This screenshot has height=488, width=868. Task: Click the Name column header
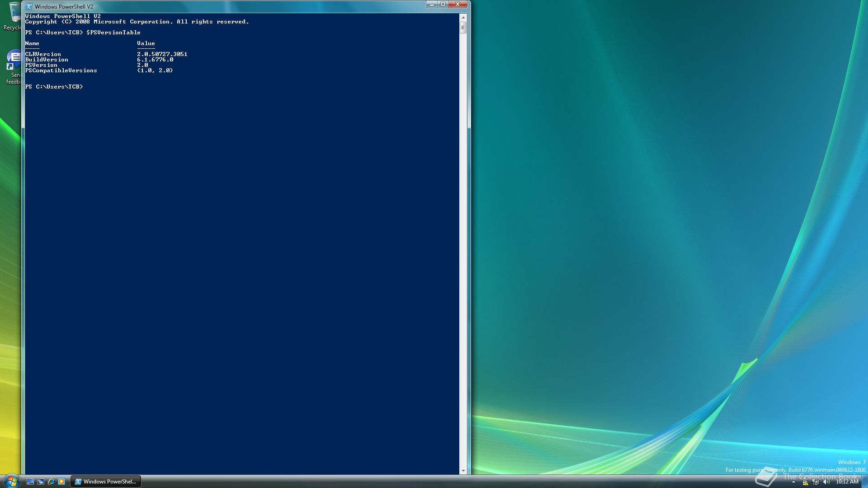click(x=32, y=43)
